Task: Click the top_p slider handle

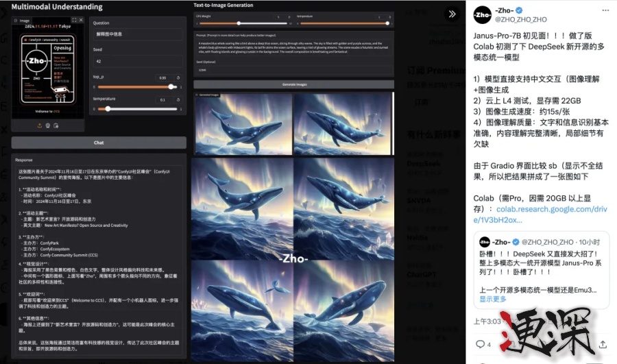Action: [171, 86]
